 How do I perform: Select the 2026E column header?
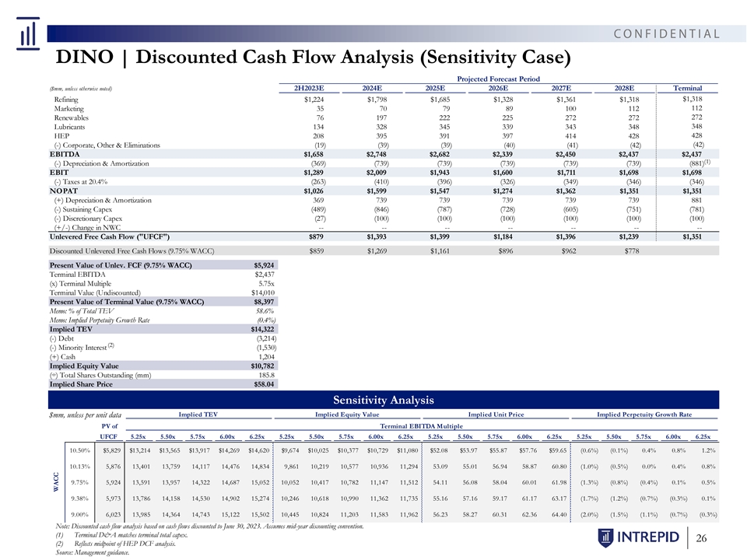click(498, 88)
